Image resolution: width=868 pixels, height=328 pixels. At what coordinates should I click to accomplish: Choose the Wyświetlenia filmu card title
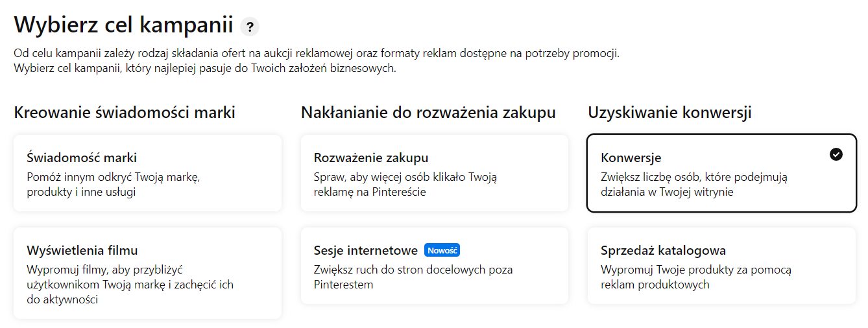(82, 250)
